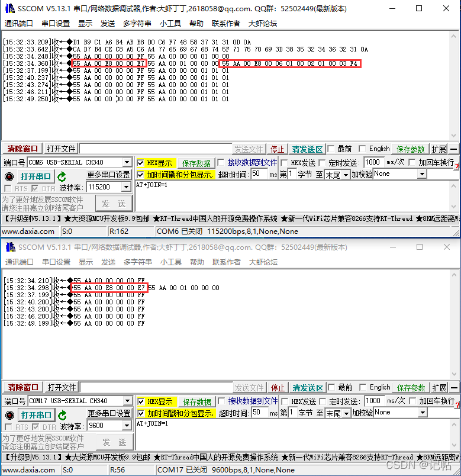This screenshot has width=461, height=476.
Task: Enable 定时发送 checkbox in top window
Action: click(322, 163)
